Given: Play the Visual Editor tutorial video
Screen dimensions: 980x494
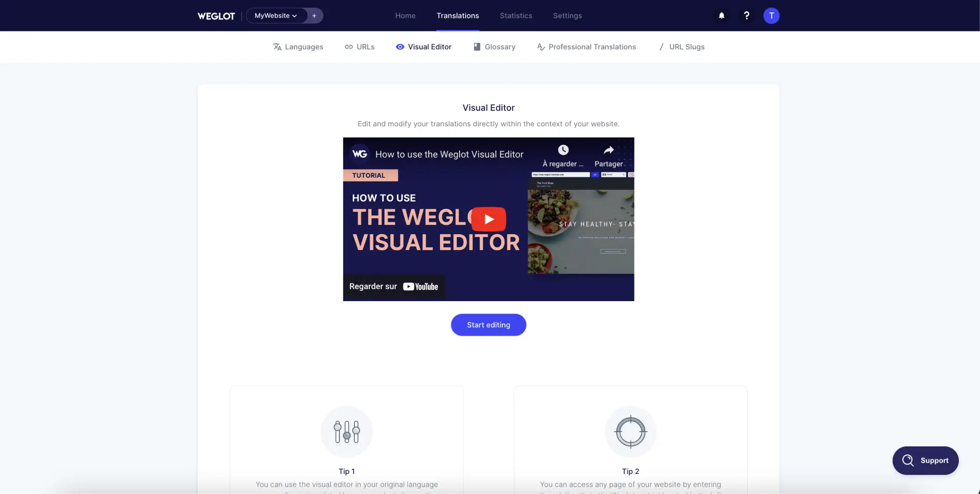Looking at the screenshot, I should pyautogui.click(x=488, y=219).
